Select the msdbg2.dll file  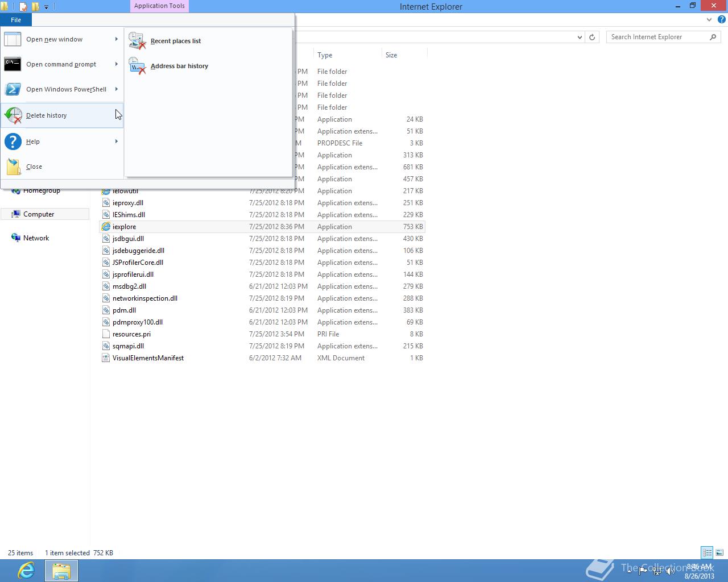pyautogui.click(x=129, y=286)
